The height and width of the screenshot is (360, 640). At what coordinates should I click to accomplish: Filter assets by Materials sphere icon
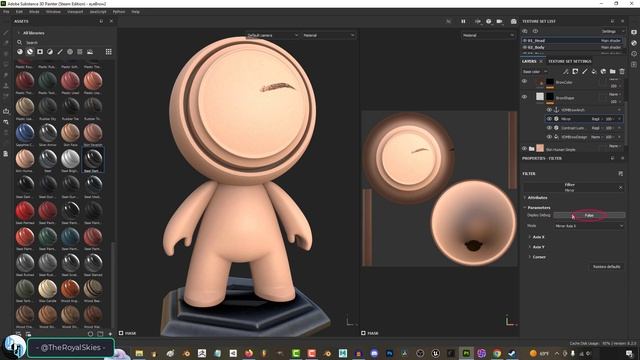coord(20,52)
